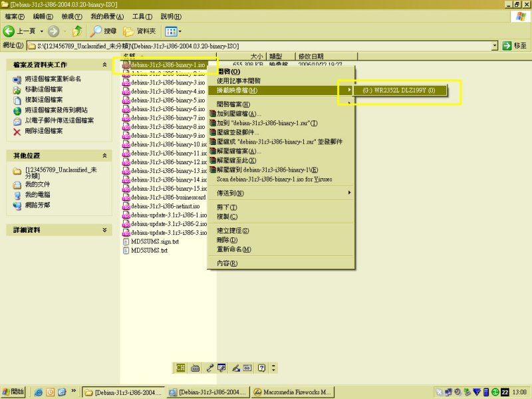Select file MD5SUMS.sign.txt by its name
532x399 pixels.
[x=155, y=241]
